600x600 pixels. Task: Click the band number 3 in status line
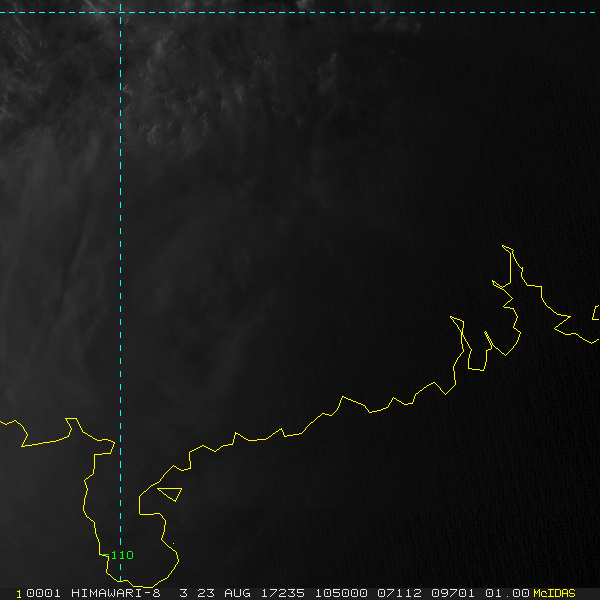point(184,593)
